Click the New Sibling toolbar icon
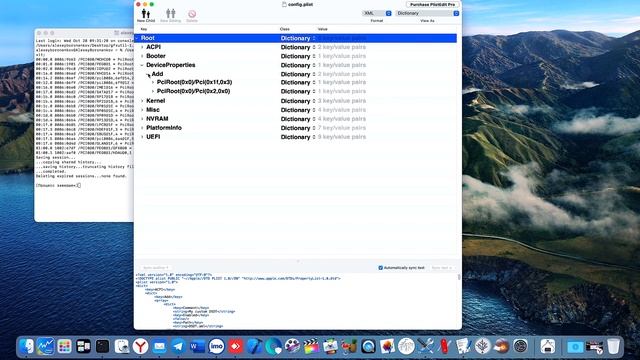 pyautogui.click(x=170, y=16)
